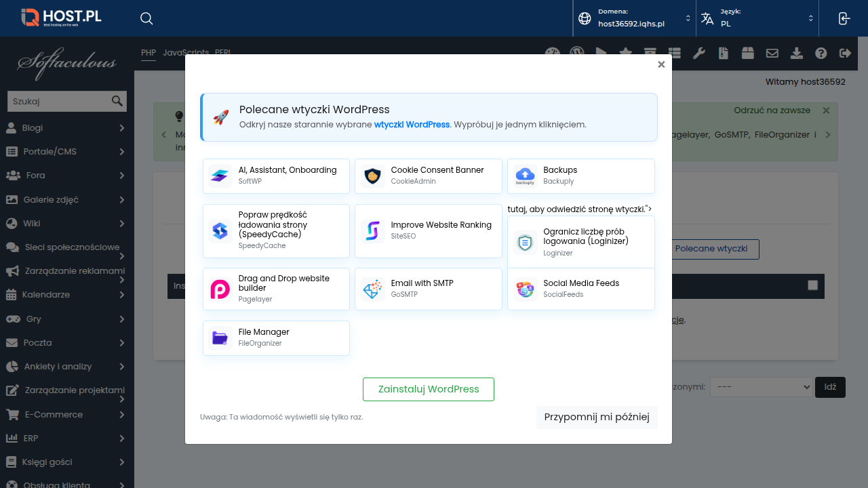Open the Domena dropdown
This screenshot has height=488, width=868.
pyautogui.click(x=635, y=18)
